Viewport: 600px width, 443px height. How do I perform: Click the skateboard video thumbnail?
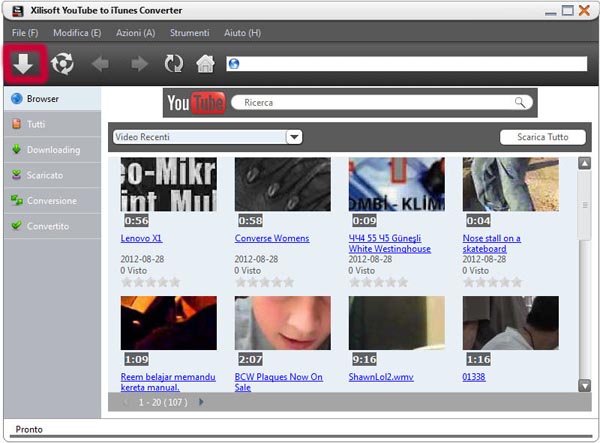coord(510,184)
